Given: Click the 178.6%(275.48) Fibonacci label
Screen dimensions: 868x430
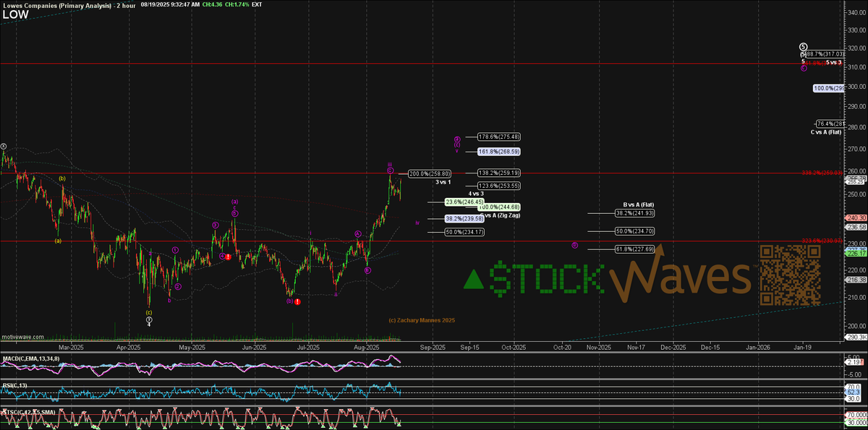Looking at the screenshot, I should (x=499, y=137).
